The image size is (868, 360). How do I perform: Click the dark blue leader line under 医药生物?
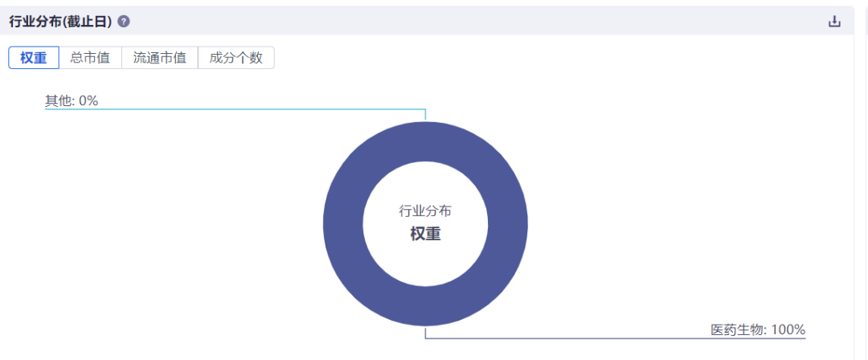pyautogui.click(x=616, y=337)
